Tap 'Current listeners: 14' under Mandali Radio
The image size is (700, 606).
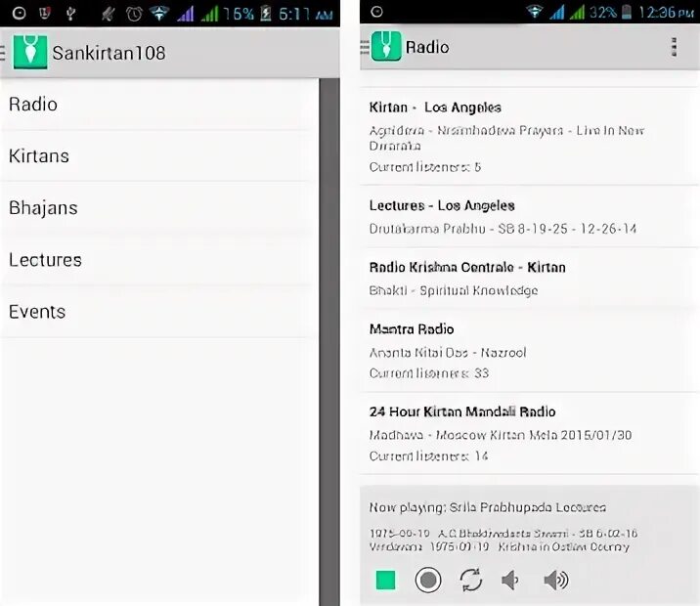pos(428,456)
